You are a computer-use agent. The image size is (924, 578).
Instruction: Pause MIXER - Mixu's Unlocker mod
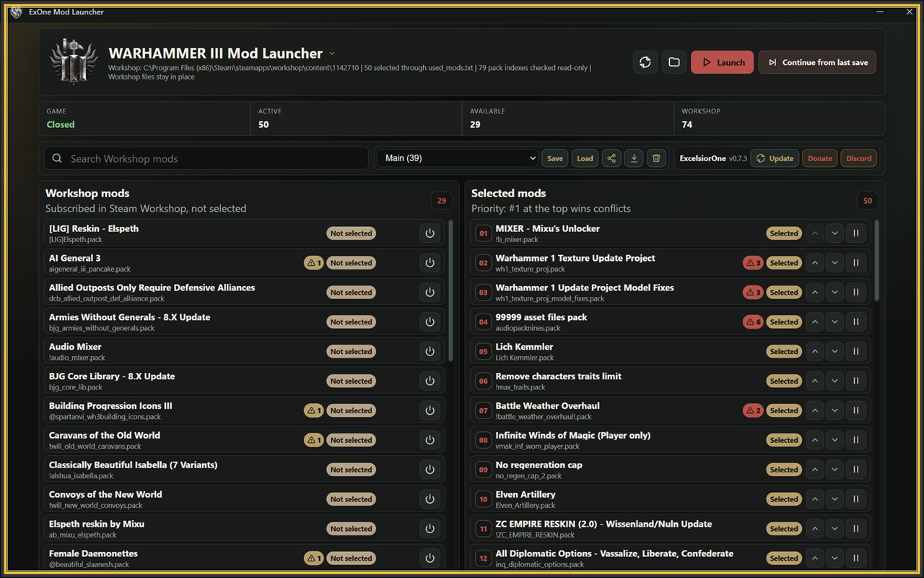856,233
